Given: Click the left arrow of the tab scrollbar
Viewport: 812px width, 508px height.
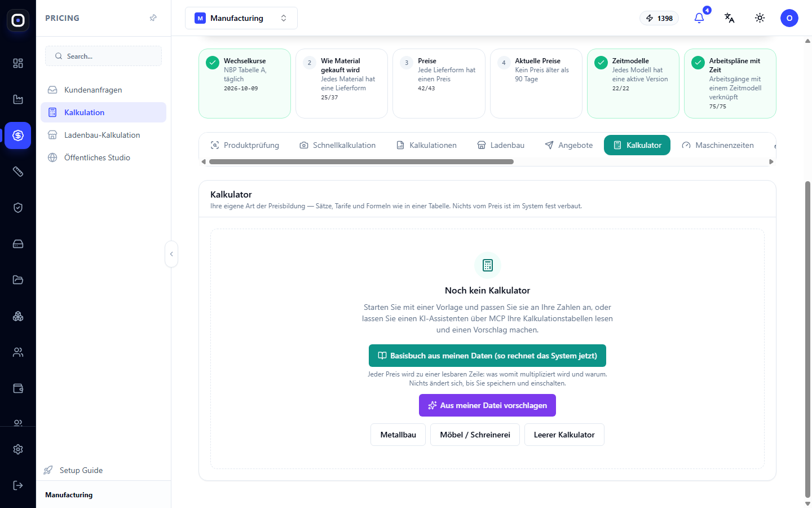Looking at the screenshot, I should [x=204, y=162].
